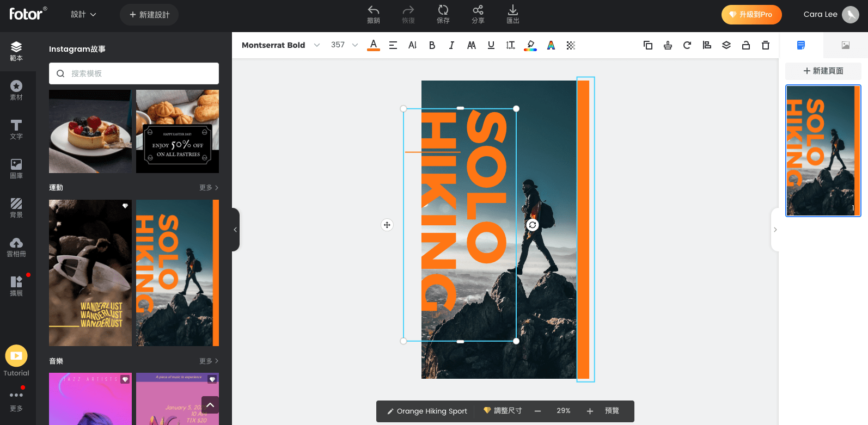
Task: Click the 匯出 export icon
Action: (x=513, y=14)
